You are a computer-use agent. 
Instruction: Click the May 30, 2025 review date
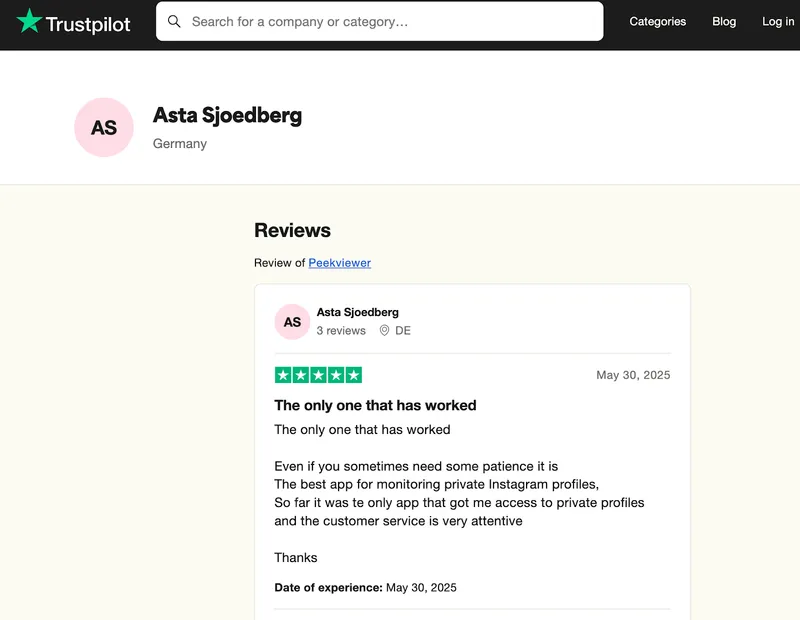click(633, 375)
